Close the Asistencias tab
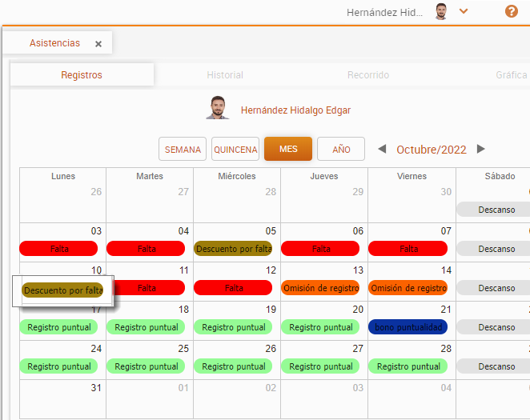 coord(98,44)
